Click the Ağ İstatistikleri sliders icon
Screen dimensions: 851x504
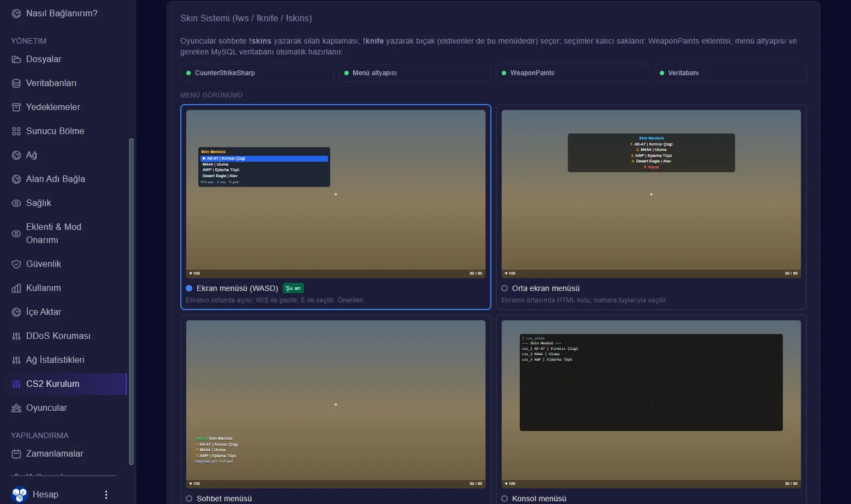click(16, 360)
